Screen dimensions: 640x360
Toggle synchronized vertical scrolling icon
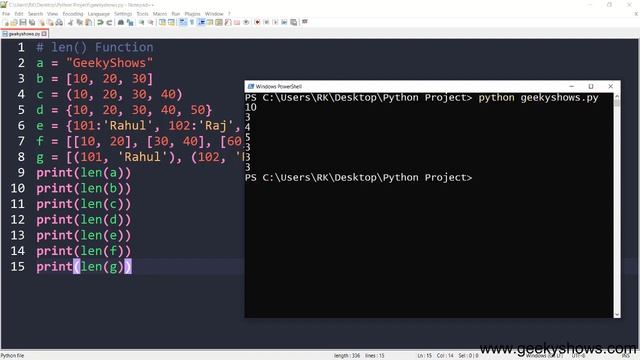point(162,22)
